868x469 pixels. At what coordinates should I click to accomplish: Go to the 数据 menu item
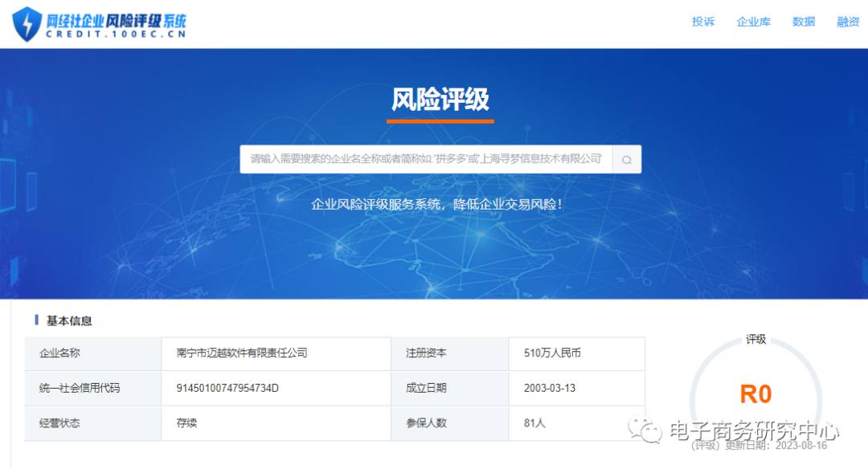point(804,22)
